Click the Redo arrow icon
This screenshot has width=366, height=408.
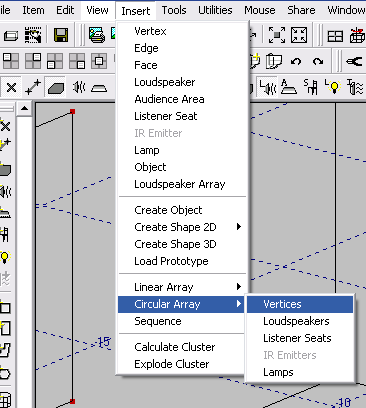tap(318, 61)
